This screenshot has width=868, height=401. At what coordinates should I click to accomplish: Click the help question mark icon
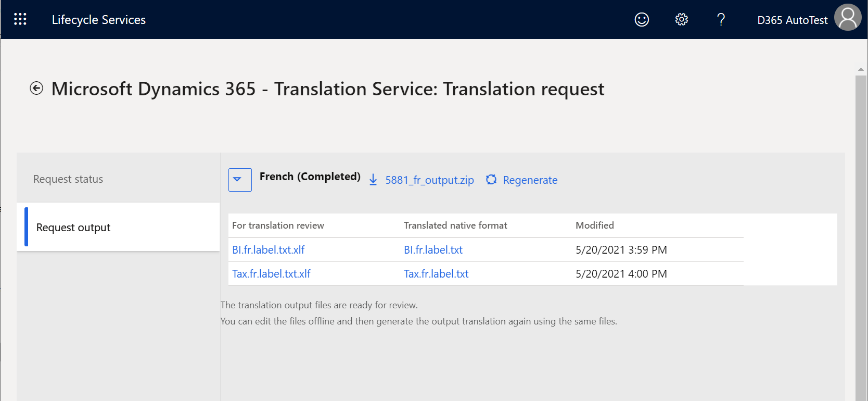click(721, 20)
